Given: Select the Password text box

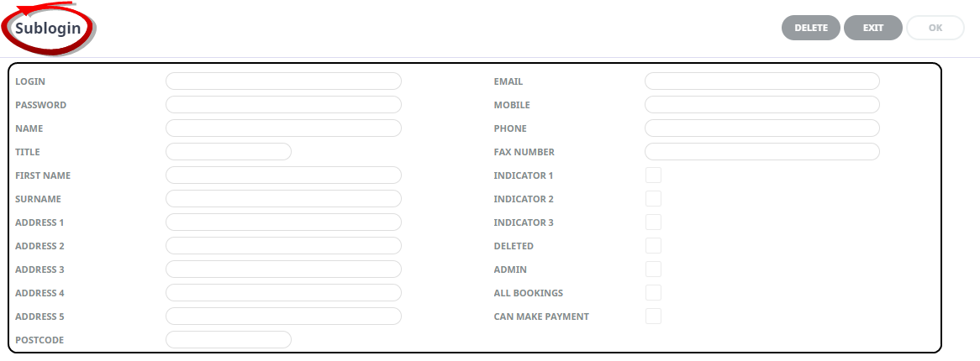Looking at the screenshot, I should 283,105.
